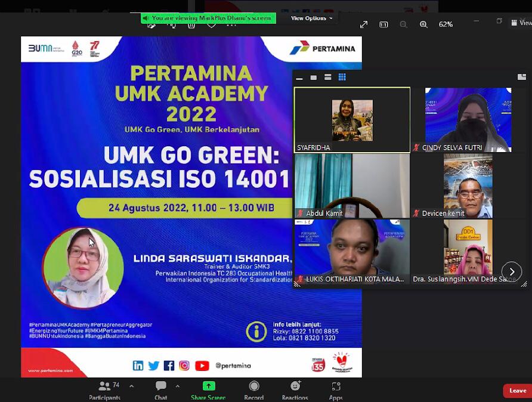Enter fullscreen with the diagonal arrows icon
Image resolution: width=532 pixels, height=402 pixels.
(364, 24)
